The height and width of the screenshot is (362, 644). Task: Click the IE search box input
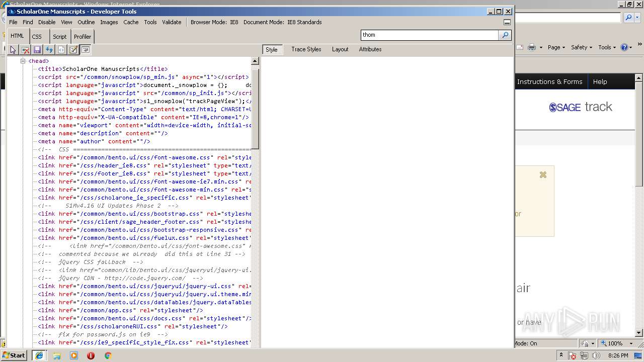pyautogui.click(x=568, y=18)
